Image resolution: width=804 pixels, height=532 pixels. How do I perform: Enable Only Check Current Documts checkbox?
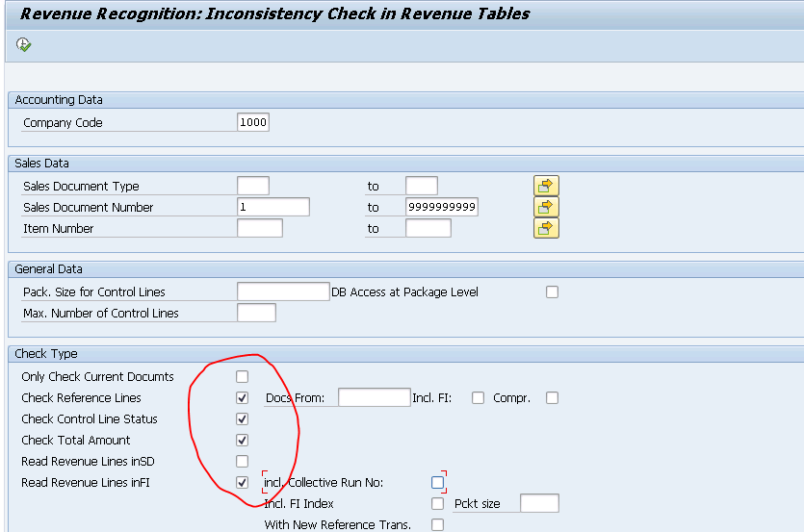point(242,376)
